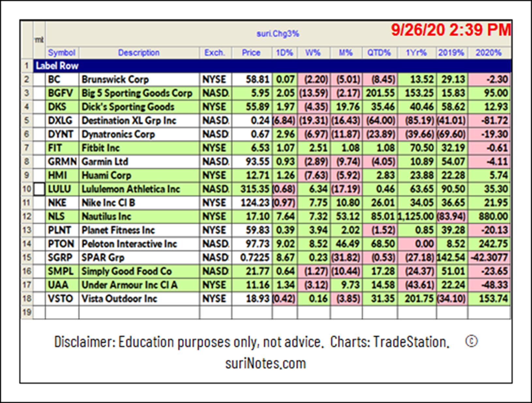
Task: Tick the checkbox beside the LULU row
Action: coord(39,189)
